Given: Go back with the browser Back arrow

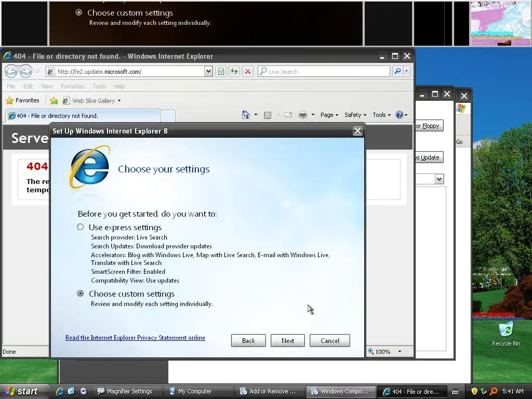Looking at the screenshot, I should coord(11,72).
